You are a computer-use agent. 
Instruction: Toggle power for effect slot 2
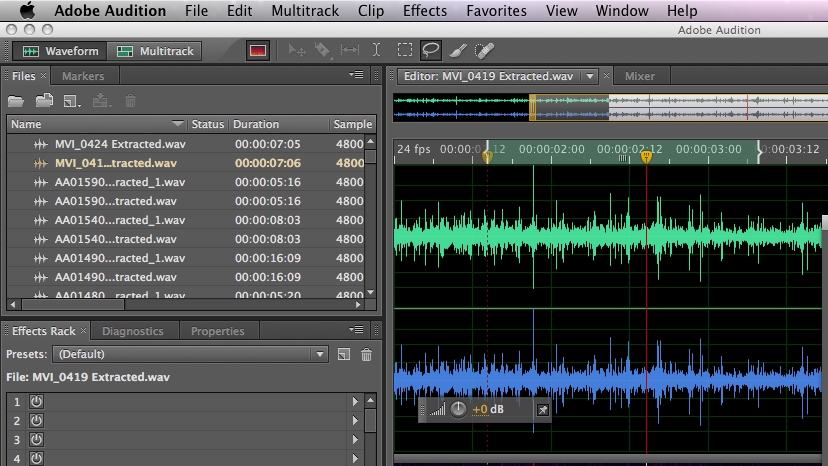coord(35,420)
